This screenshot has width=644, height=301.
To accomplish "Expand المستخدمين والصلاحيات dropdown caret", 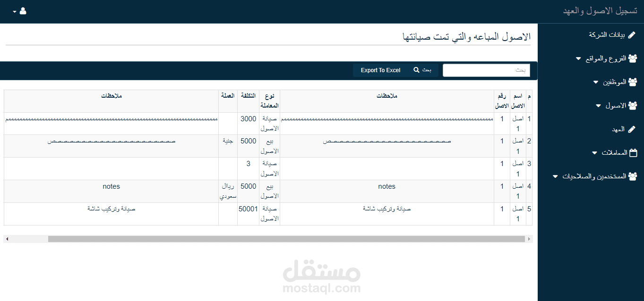I will click(x=555, y=176).
